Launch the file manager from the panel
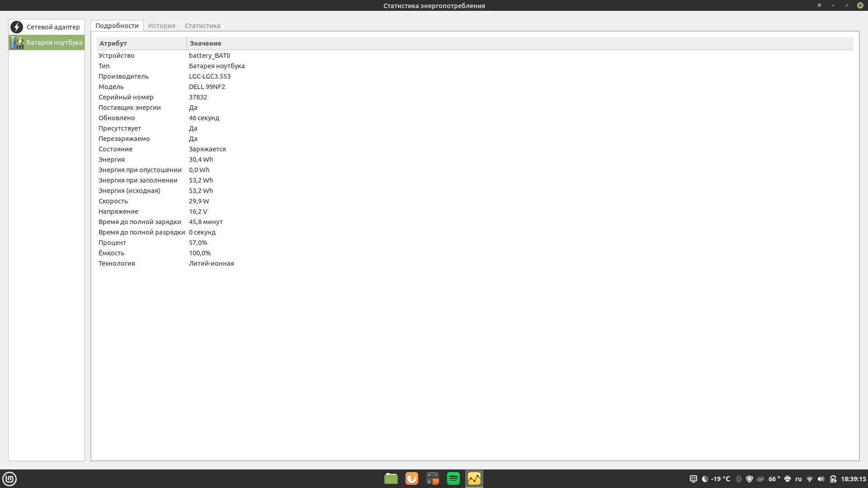 pyautogui.click(x=391, y=479)
